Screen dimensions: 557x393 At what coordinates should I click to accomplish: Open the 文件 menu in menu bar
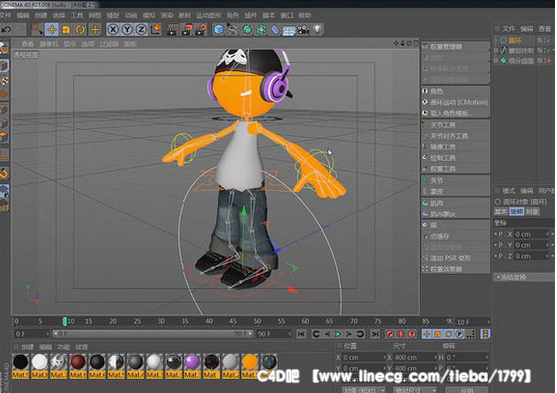6,15
